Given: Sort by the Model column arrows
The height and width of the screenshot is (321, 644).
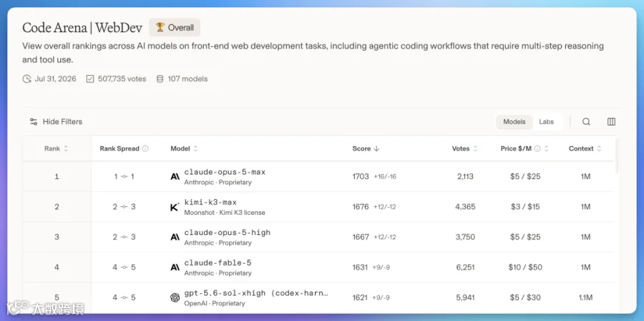Looking at the screenshot, I should coord(195,149).
